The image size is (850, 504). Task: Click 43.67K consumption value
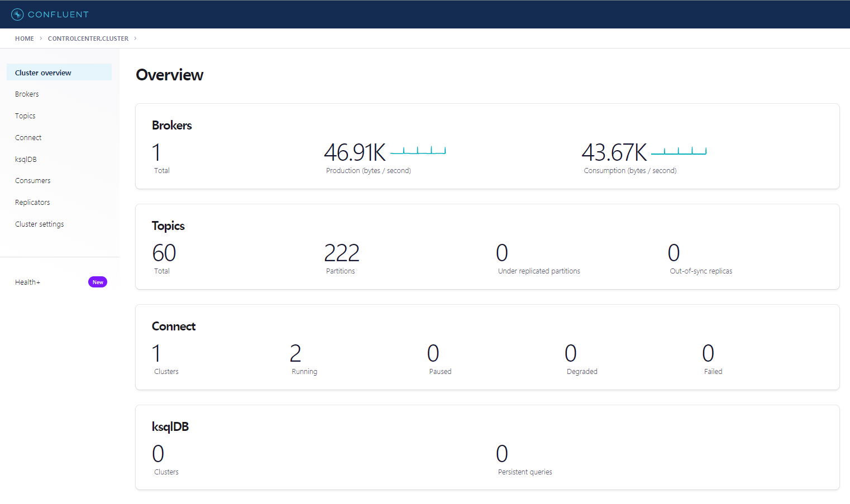[614, 152]
